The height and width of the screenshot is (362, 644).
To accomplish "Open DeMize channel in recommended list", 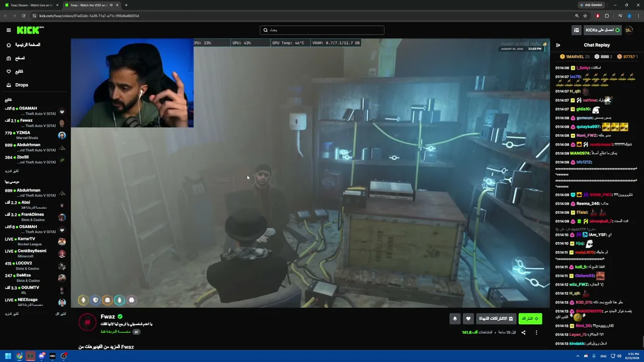I will click(34, 278).
